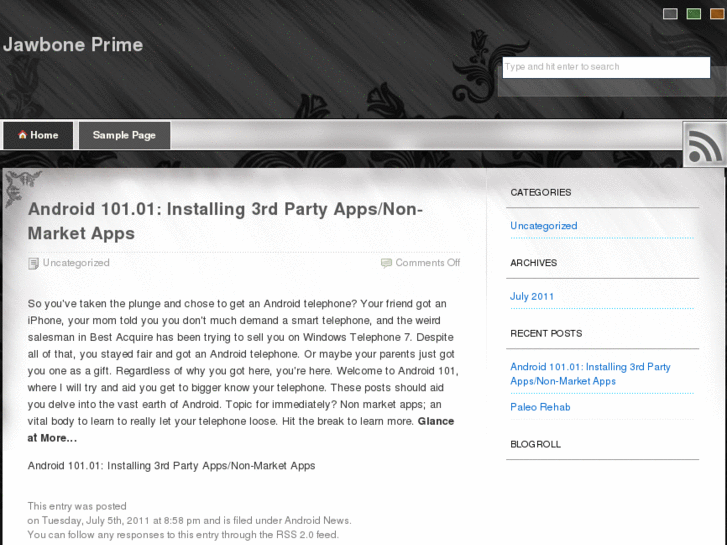Click the home icon in navigation

pyautogui.click(x=22, y=135)
